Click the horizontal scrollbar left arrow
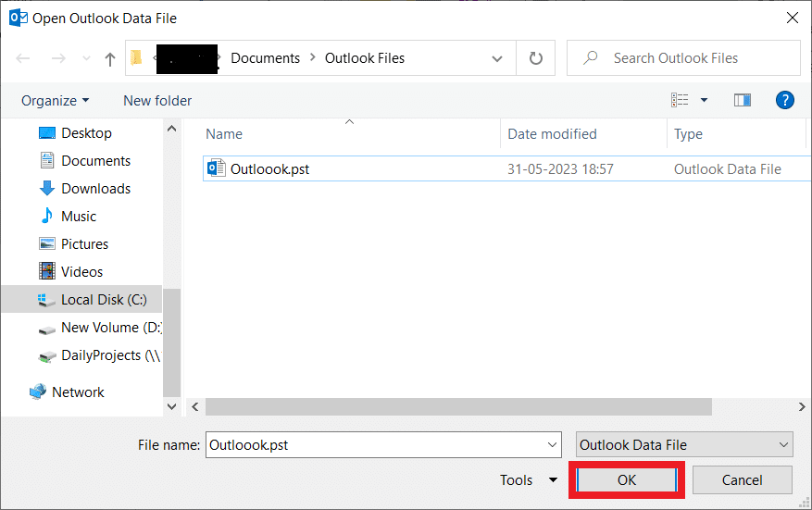 click(x=195, y=407)
